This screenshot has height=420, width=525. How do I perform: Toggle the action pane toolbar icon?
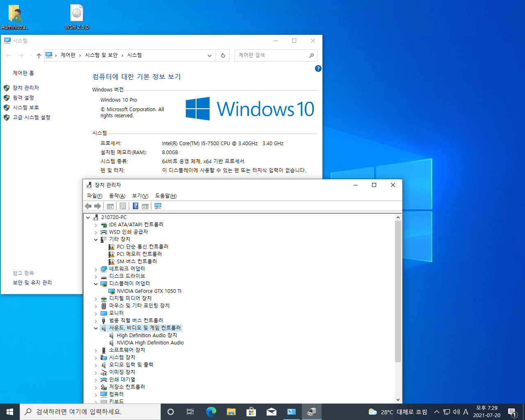click(145, 206)
